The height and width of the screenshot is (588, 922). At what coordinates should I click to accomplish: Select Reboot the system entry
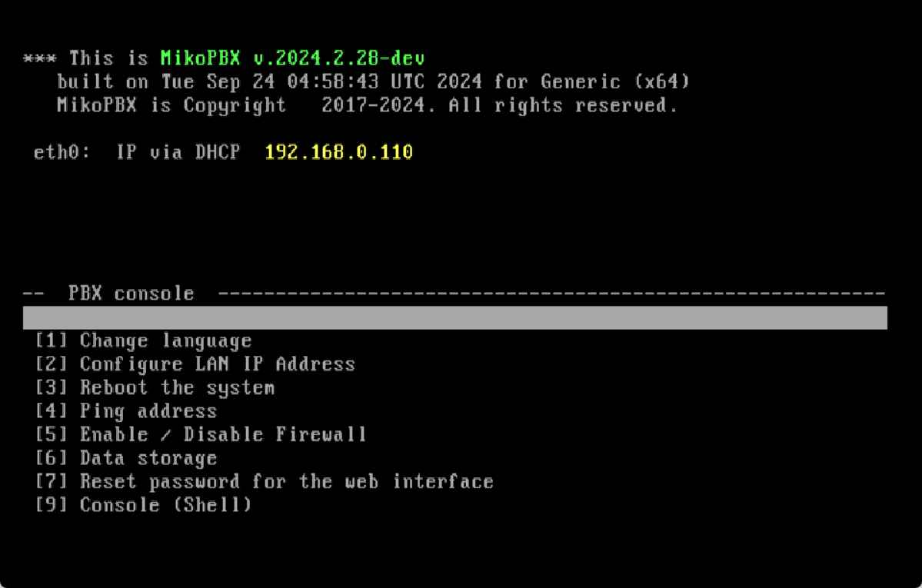(x=155, y=387)
